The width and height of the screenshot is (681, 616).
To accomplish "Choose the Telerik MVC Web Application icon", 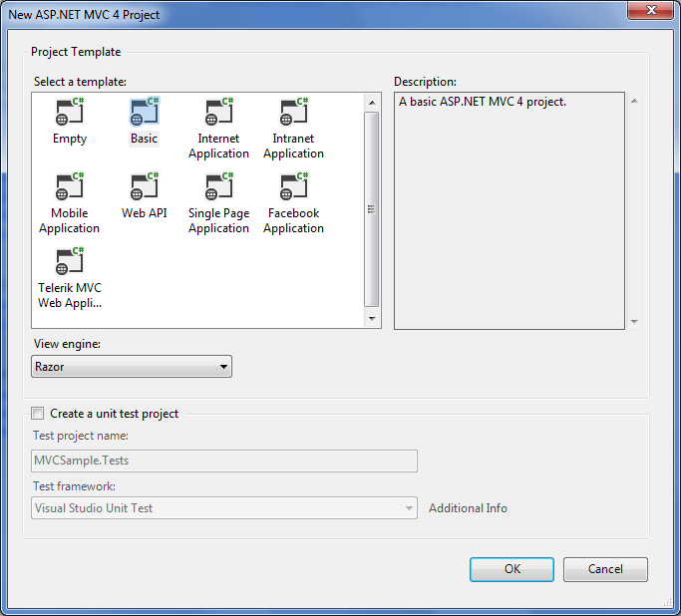I will click(x=70, y=260).
